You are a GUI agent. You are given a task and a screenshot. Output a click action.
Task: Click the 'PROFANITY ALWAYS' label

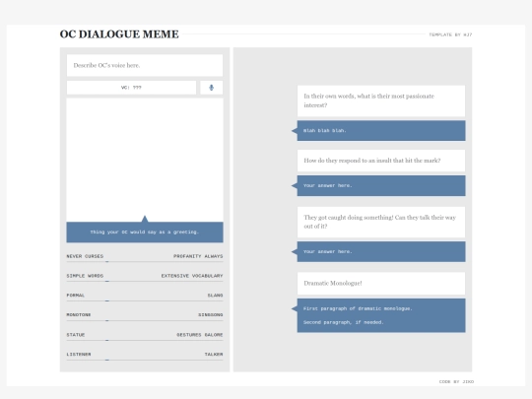(198, 256)
